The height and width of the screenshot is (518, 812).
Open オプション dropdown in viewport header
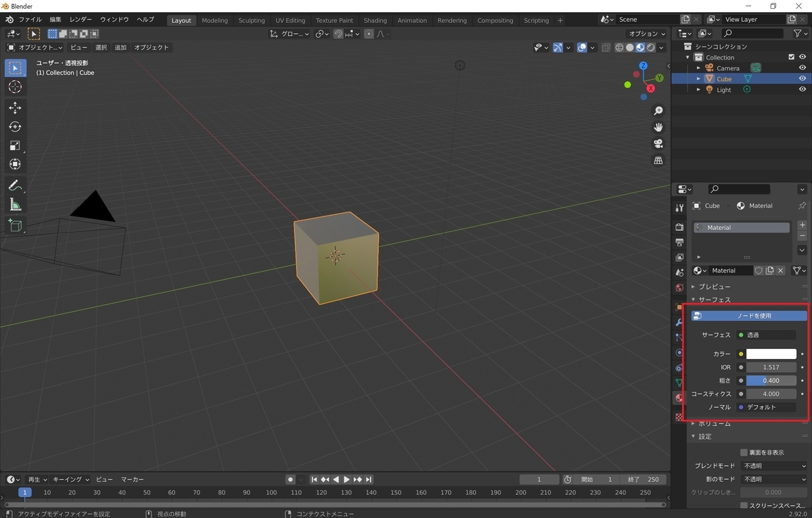click(647, 34)
